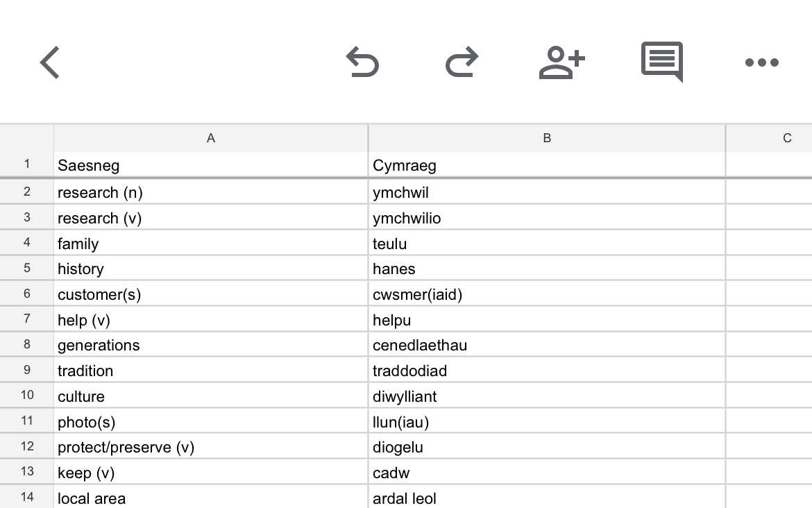Viewport: 812px width, 508px height.
Task: Select the 'cadw' cell
Action: (x=547, y=472)
